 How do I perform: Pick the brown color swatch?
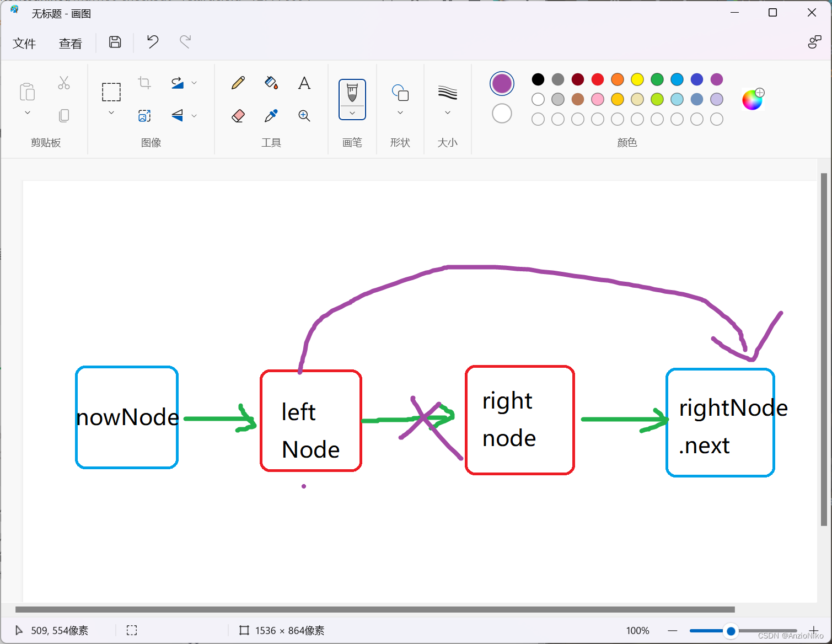(578, 99)
